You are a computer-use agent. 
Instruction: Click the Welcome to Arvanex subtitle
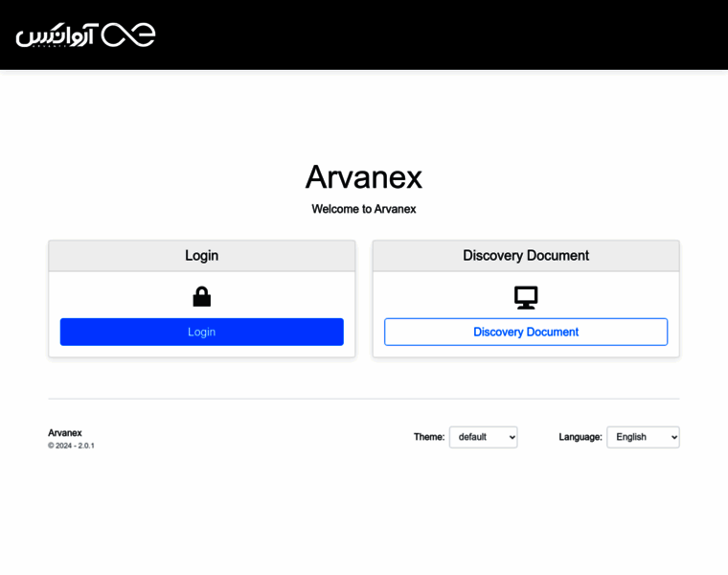coord(363,209)
